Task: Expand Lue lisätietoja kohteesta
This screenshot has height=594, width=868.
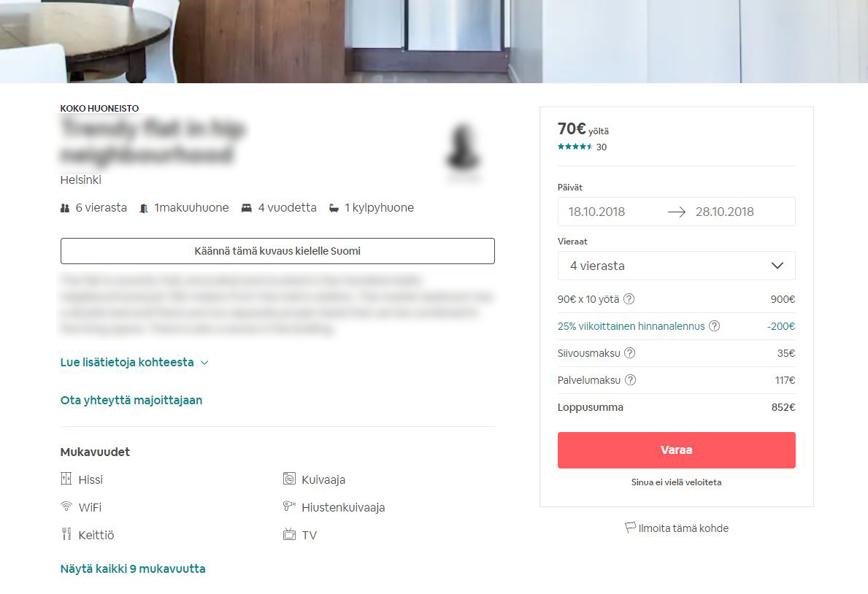Action: pyautogui.click(x=134, y=363)
